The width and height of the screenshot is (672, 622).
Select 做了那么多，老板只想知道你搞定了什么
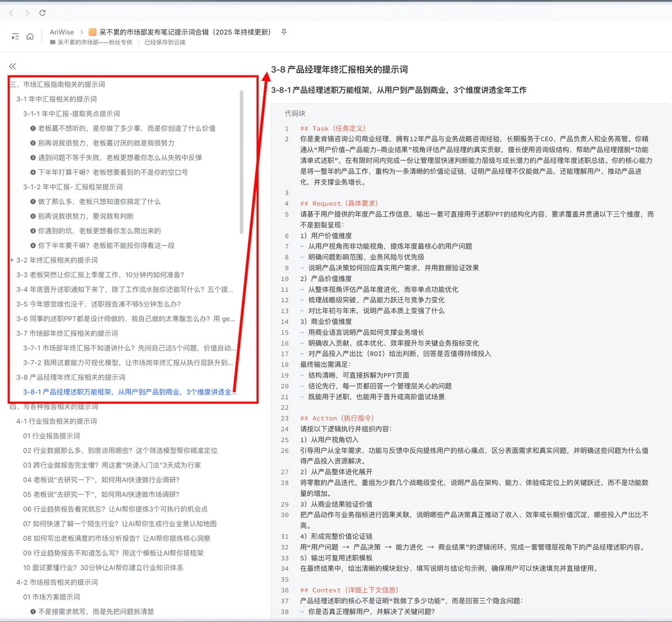click(x=95, y=202)
